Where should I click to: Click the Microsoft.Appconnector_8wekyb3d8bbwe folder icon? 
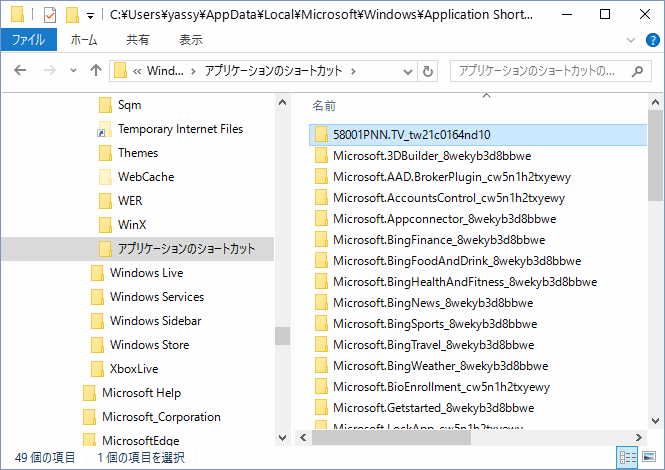(x=321, y=219)
